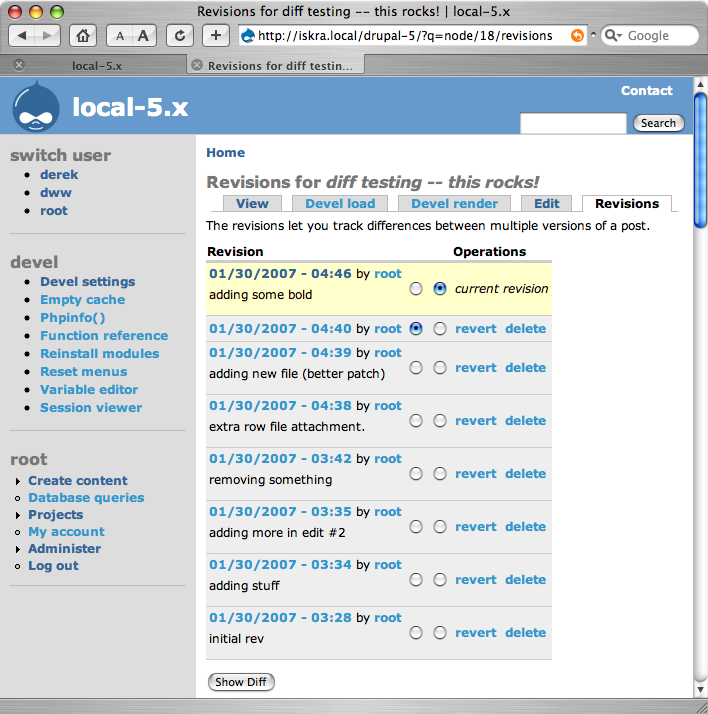Add a bookmark with the plus button
708x714 pixels.
pos(215,36)
